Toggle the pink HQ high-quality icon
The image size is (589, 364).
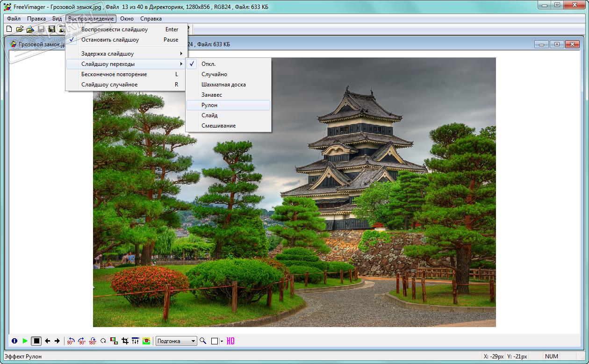230,341
